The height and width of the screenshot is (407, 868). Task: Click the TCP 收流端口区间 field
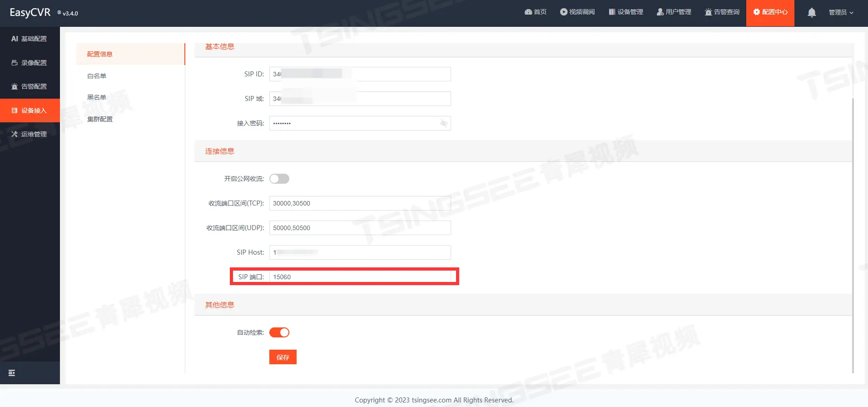tap(360, 203)
